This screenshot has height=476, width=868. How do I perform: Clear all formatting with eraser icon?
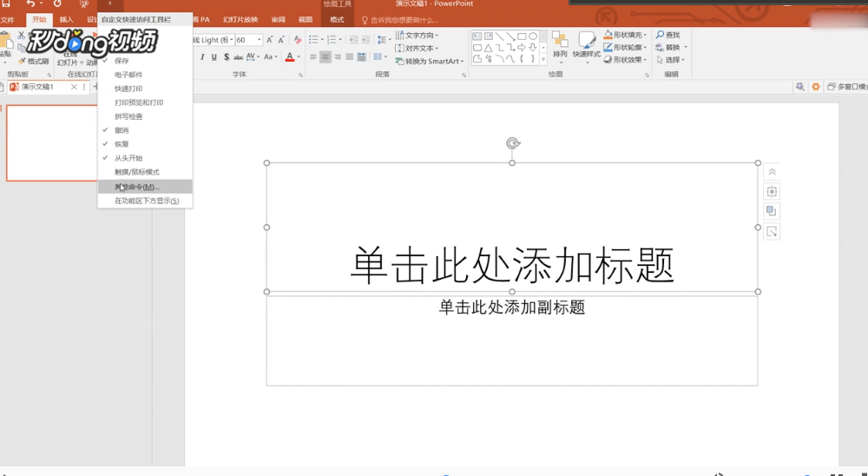[297, 40]
